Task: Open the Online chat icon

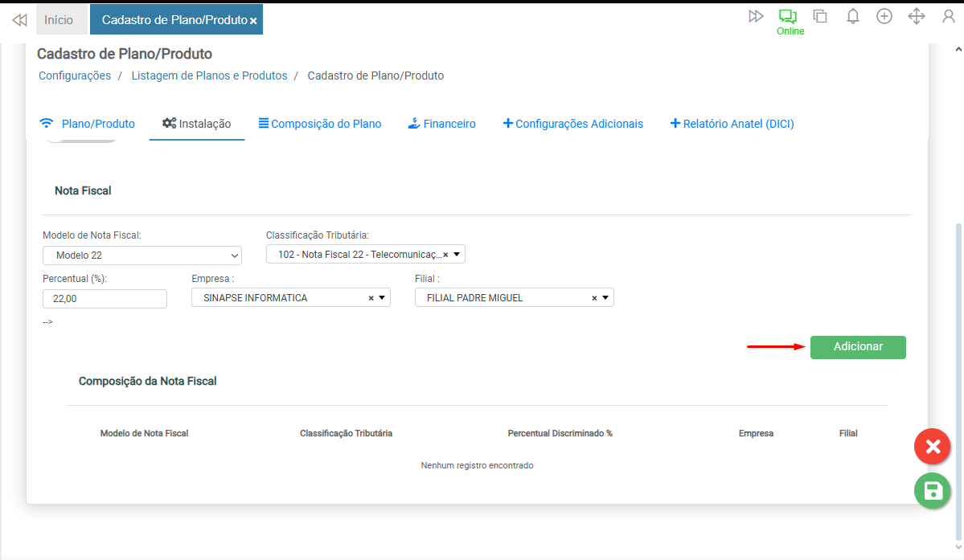Action: click(787, 17)
